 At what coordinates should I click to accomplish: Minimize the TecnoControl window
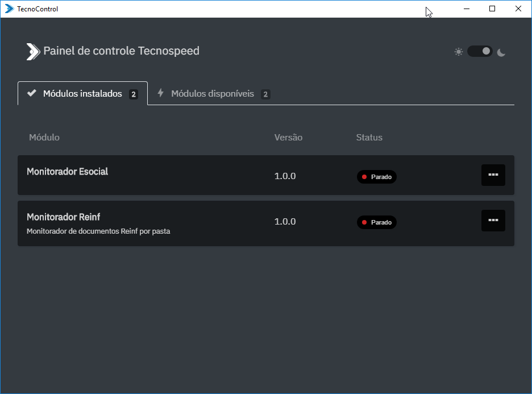(467, 9)
